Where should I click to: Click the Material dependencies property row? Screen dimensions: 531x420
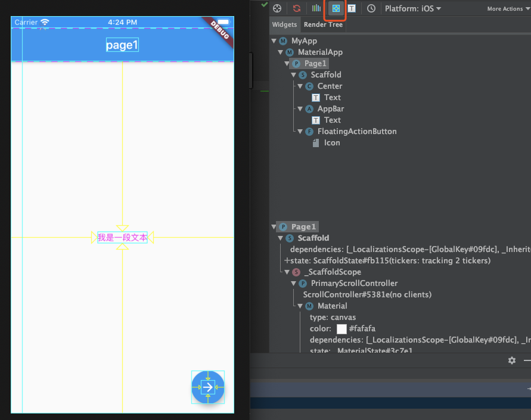(420, 340)
